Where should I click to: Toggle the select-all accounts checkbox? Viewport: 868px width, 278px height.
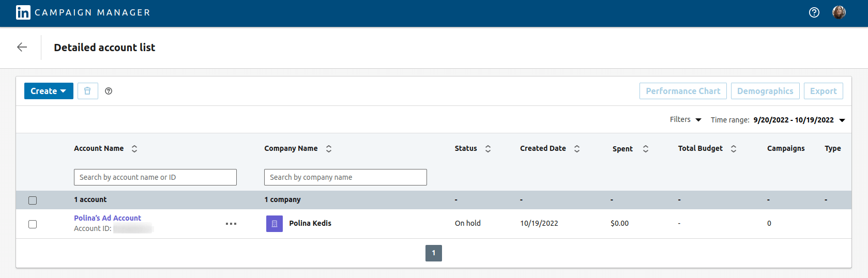click(33, 200)
